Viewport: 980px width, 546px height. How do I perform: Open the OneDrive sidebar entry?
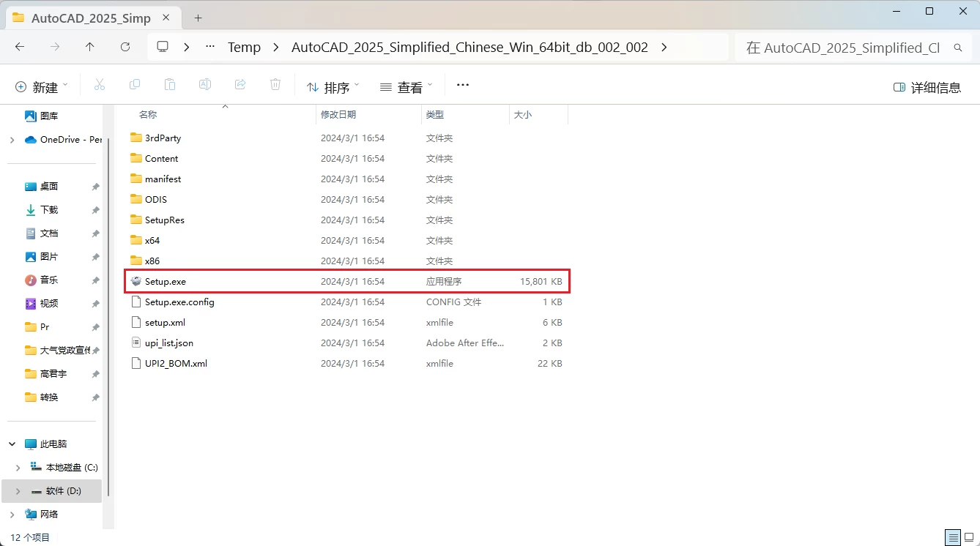pyautogui.click(x=62, y=139)
